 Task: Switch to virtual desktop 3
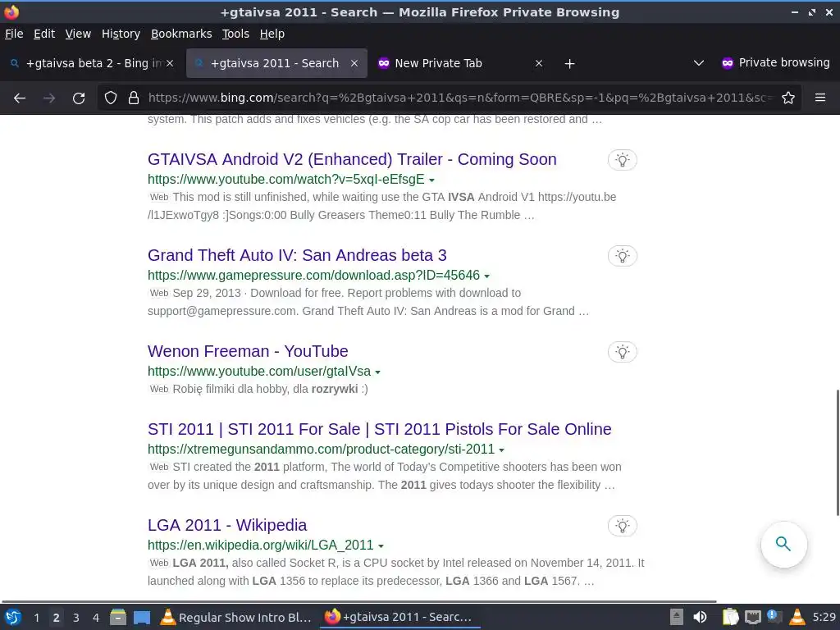(x=76, y=618)
